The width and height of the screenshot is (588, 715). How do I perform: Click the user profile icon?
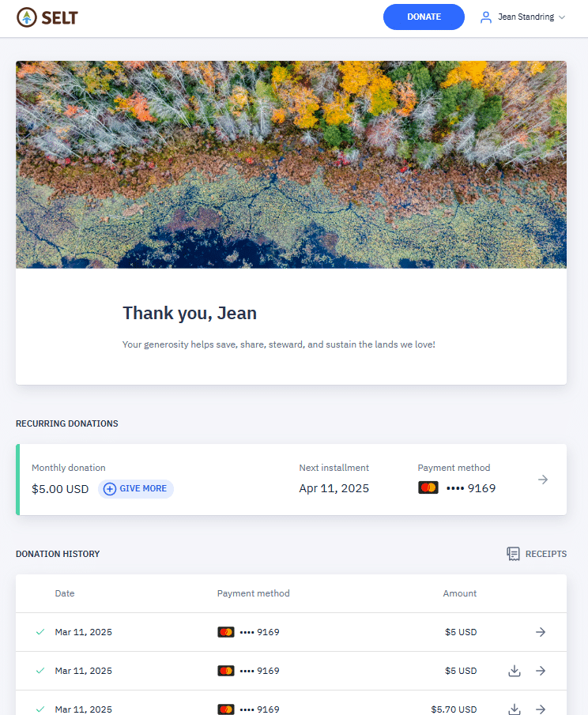[x=486, y=17]
